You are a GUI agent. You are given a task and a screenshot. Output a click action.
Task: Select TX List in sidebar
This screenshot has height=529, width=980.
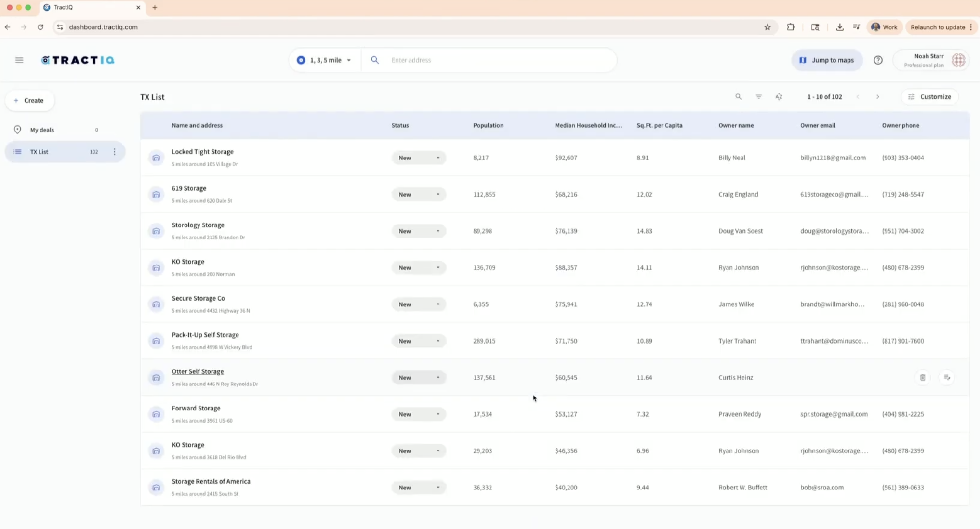point(40,152)
